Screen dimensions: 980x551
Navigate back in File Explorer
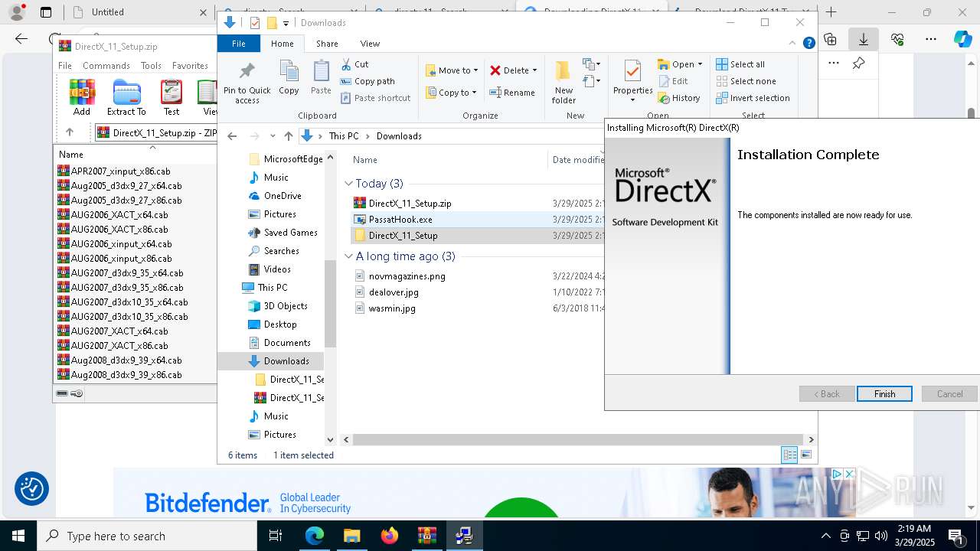point(232,136)
